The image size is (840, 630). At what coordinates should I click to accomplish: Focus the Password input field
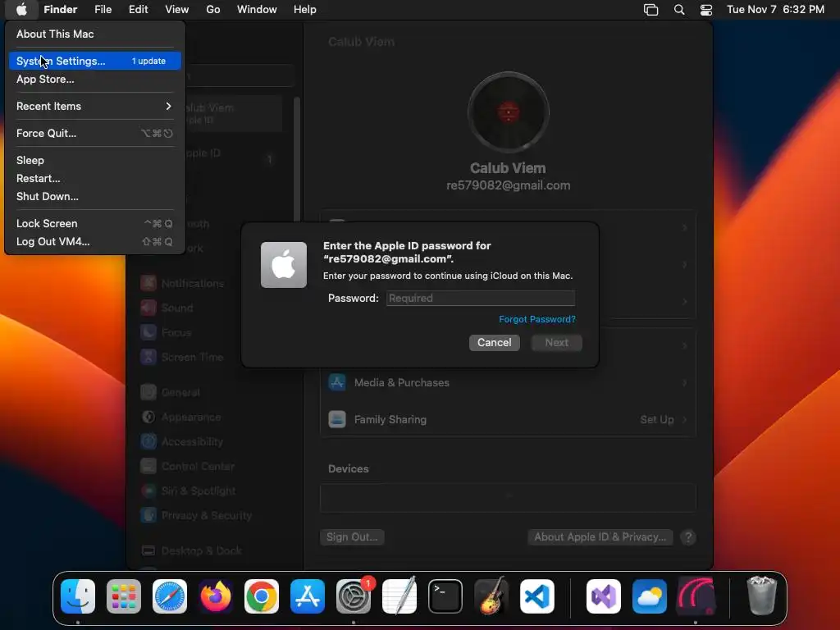point(481,299)
